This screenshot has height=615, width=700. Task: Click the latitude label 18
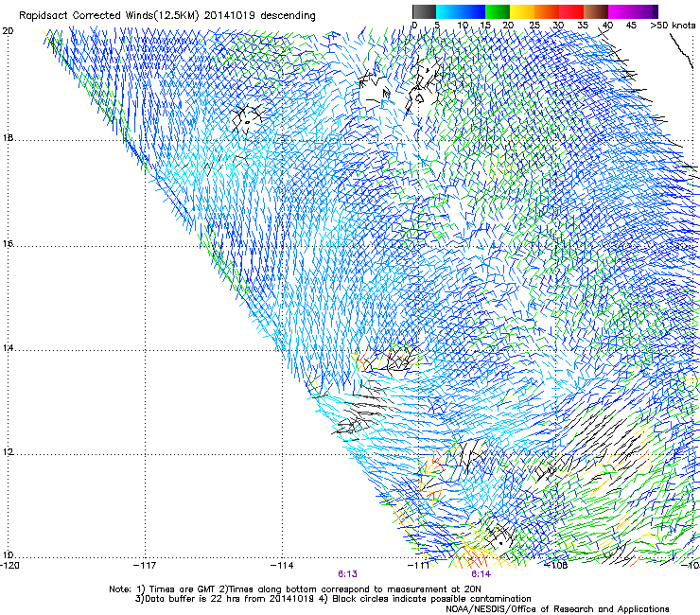[8, 137]
